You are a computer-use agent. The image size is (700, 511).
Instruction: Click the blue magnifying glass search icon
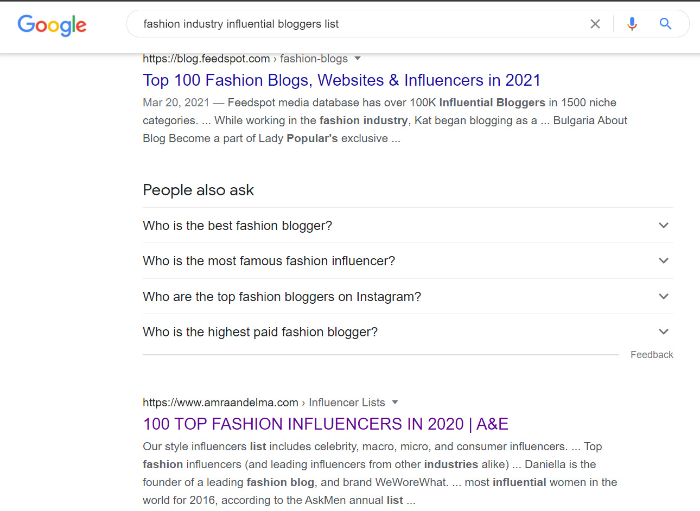tap(665, 24)
